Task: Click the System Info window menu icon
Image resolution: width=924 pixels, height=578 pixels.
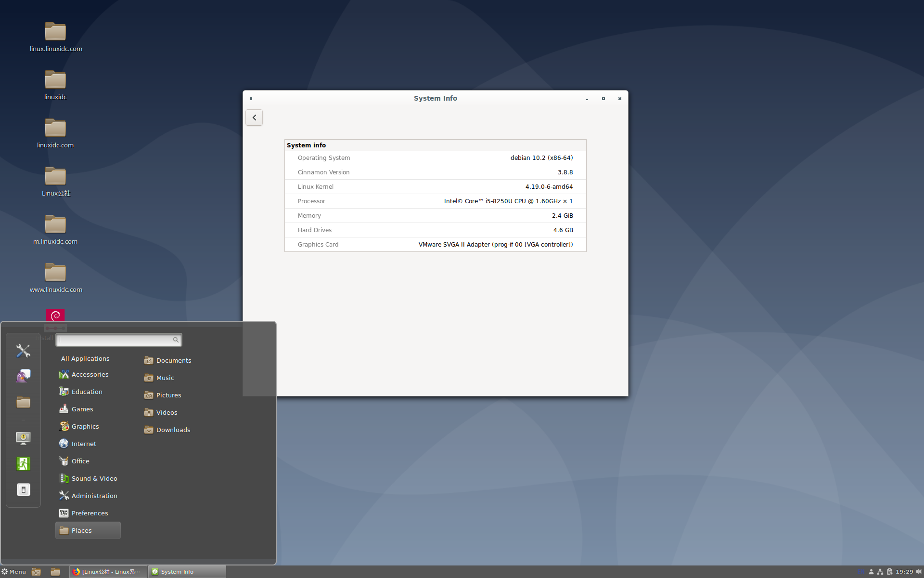Action: pyautogui.click(x=251, y=99)
